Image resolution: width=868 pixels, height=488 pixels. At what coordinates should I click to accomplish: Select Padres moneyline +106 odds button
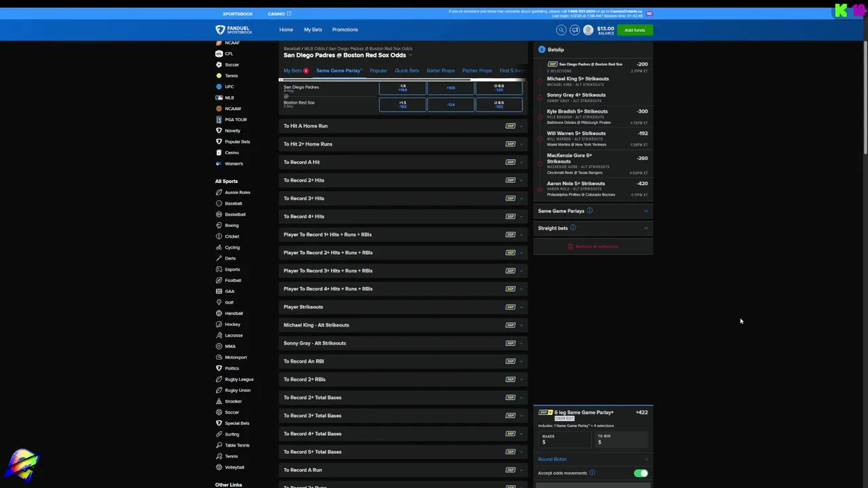(451, 87)
